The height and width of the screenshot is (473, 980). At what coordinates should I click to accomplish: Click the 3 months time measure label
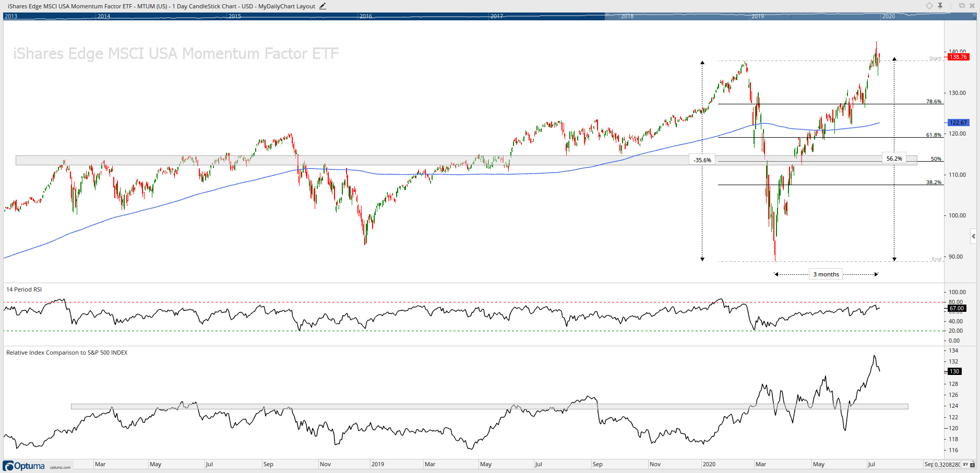tap(826, 274)
